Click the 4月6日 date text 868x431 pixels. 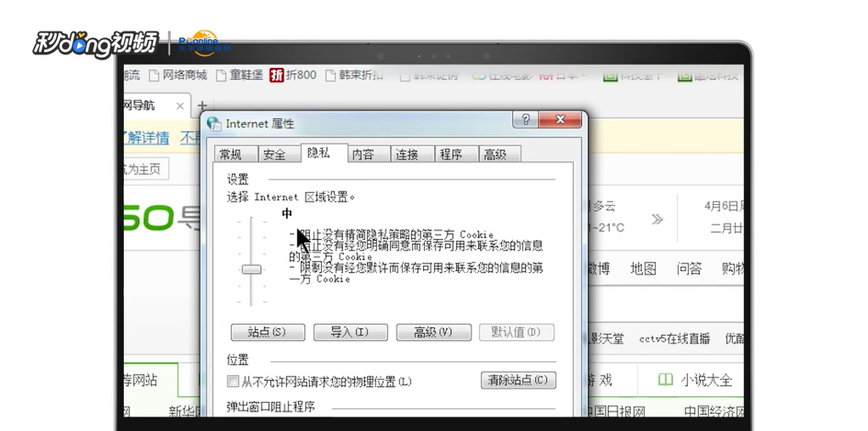click(x=724, y=207)
